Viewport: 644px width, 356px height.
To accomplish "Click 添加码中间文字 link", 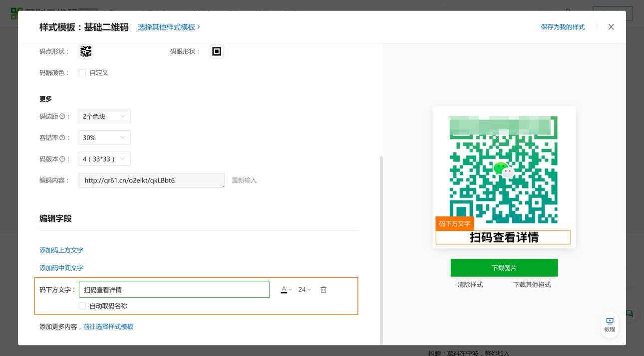I will (61, 268).
